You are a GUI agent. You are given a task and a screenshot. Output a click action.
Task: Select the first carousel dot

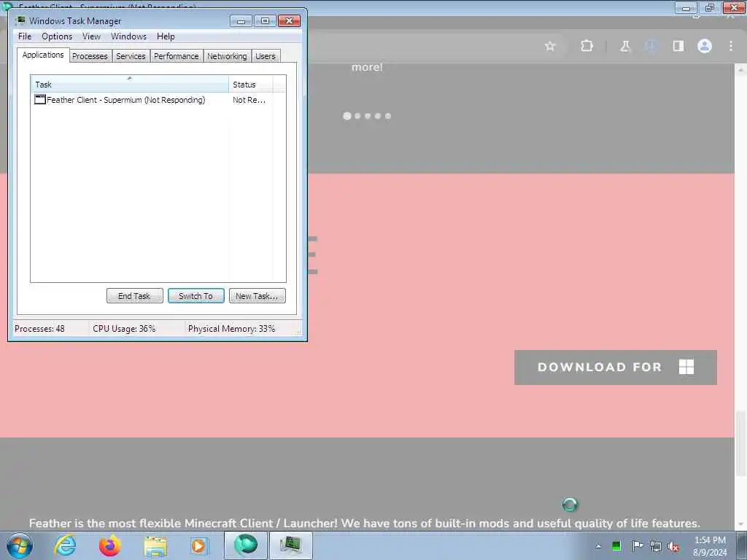[x=347, y=116]
